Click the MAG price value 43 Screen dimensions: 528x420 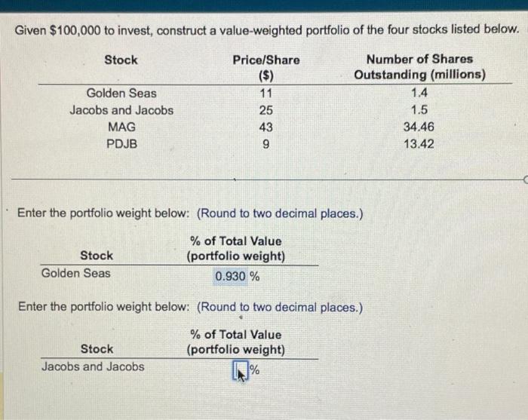point(266,127)
